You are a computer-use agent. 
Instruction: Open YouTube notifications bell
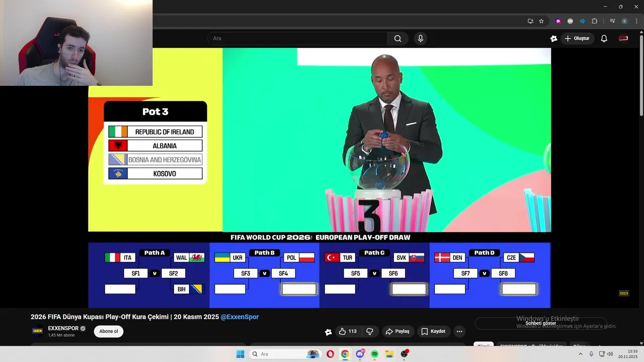[604, 38]
